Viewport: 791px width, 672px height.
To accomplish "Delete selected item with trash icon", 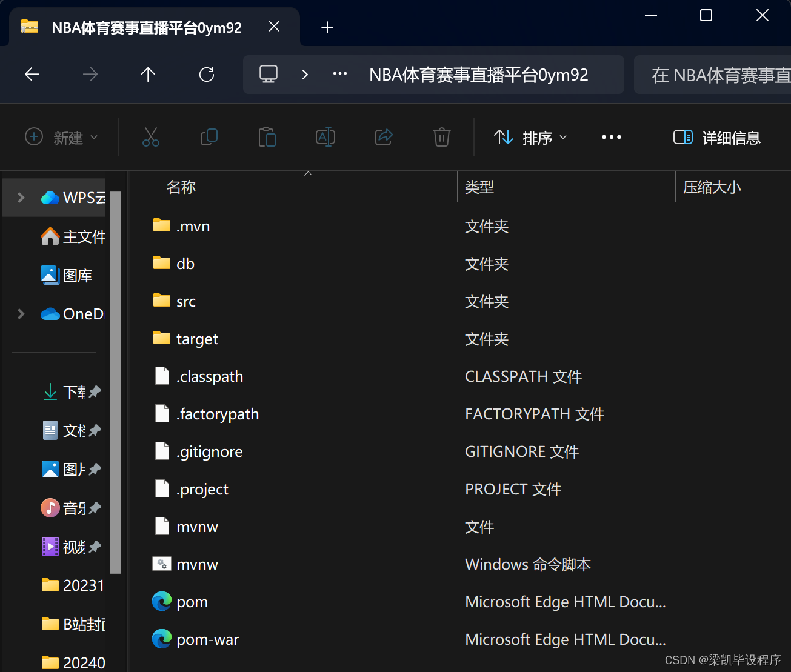I will point(441,137).
